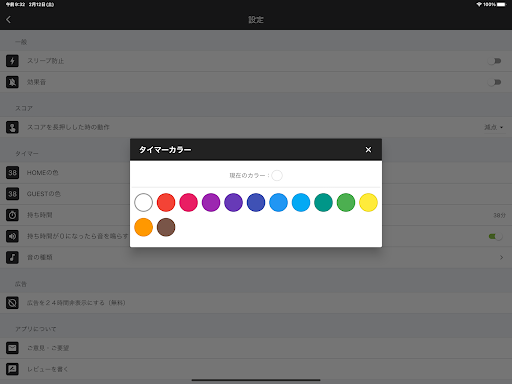Click the sleep prevention lightning icon
The image size is (512, 384).
[x=12, y=61]
